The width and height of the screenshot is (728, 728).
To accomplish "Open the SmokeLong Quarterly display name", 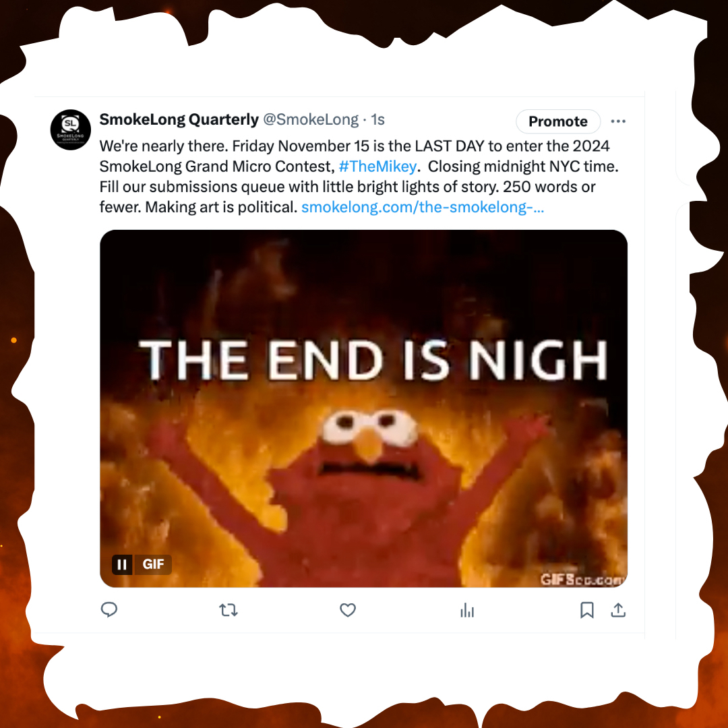I will point(179,119).
